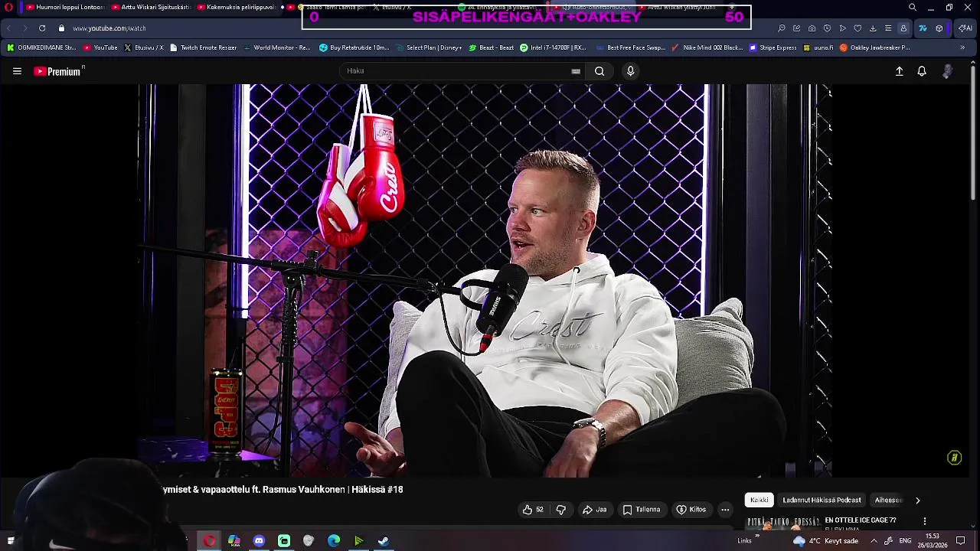Open Discord from the taskbar
Viewport: 980px width, 551px height.
259,541
